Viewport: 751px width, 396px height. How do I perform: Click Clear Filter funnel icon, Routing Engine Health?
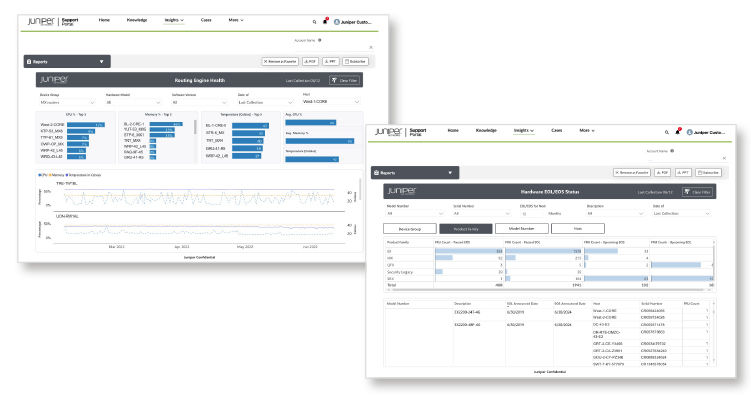[x=334, y=80]
